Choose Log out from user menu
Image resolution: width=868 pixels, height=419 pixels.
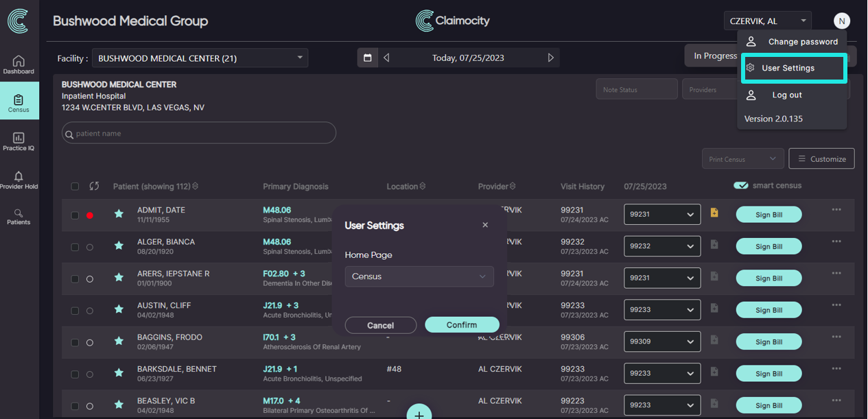[786, 95]
